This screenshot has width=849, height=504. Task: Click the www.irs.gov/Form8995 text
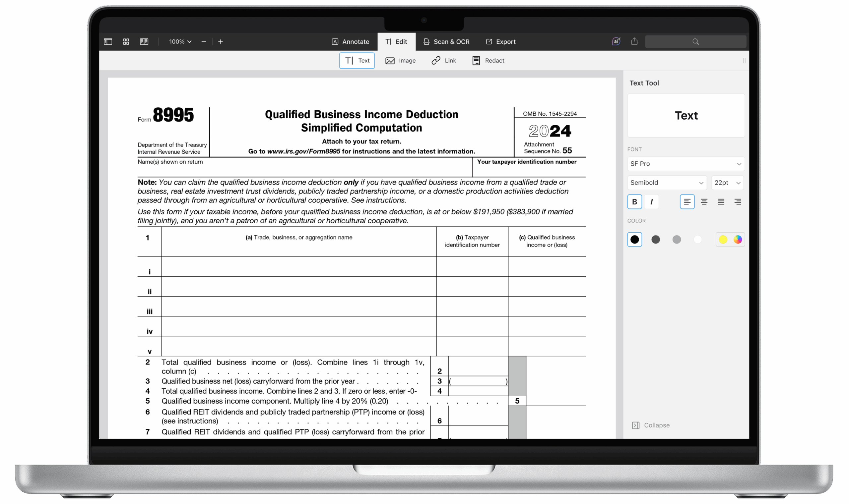point(303,151)
